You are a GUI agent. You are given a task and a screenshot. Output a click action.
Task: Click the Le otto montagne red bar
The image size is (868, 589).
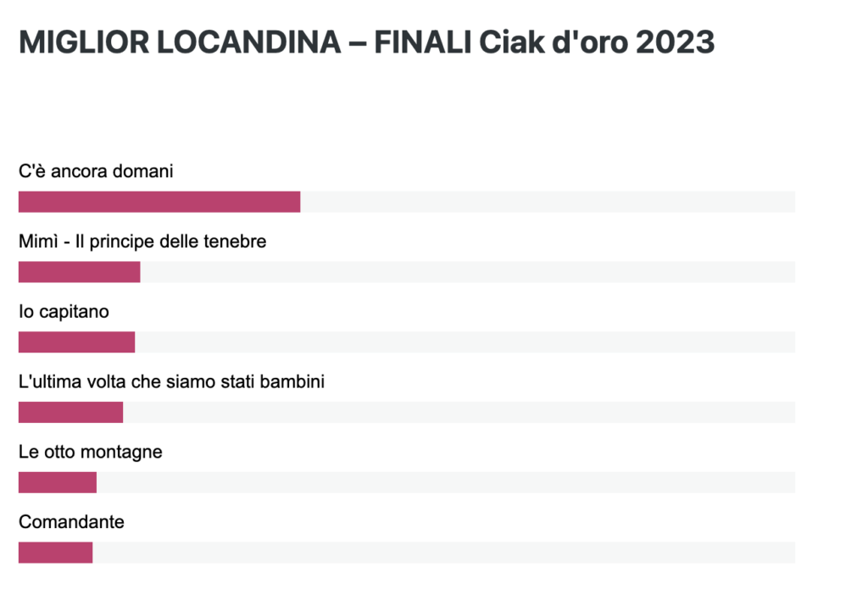coord(58,482)
